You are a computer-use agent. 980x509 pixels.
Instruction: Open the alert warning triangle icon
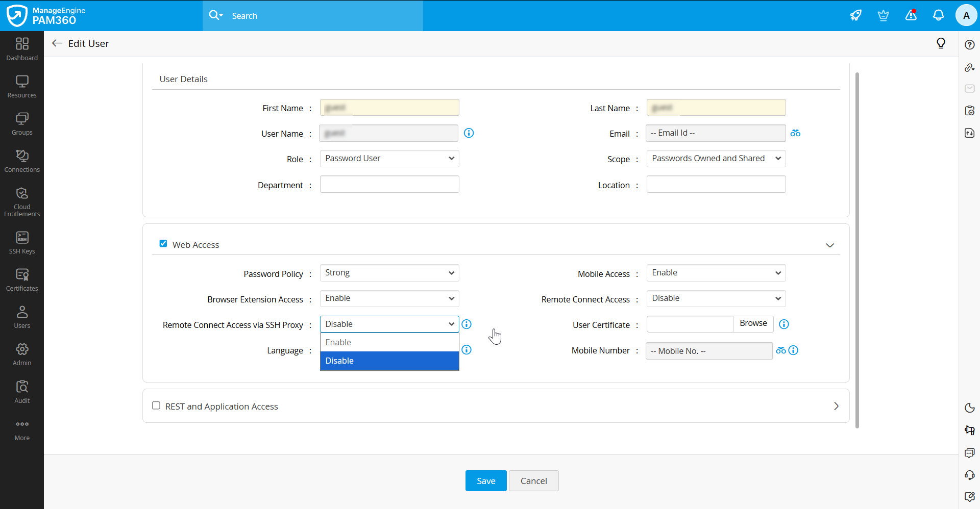(x=911, y=15)
